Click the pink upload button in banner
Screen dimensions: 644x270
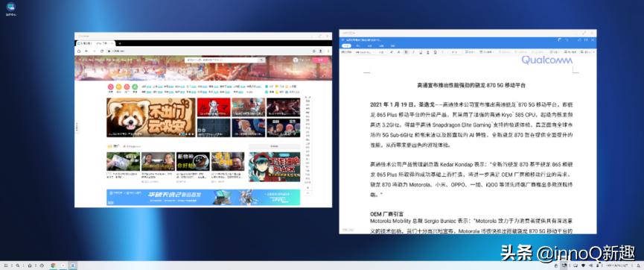(x=321, y=60)
